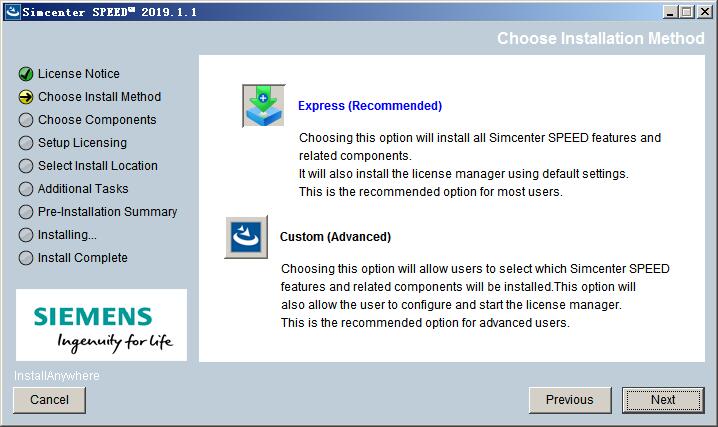Select the Express install icon

[263, 106]
